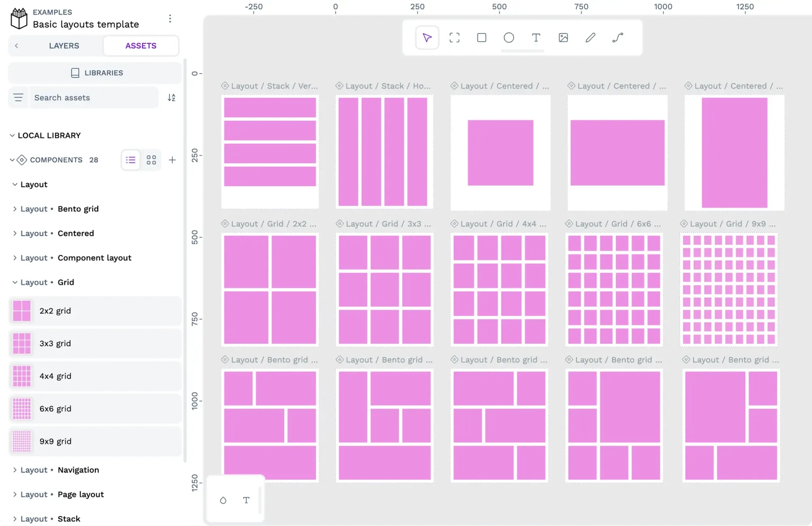The width and height of the screenshot is (812, 526).
Task: Click component icon of Layout / Grid / 9x9
Action: click(684, 224)
